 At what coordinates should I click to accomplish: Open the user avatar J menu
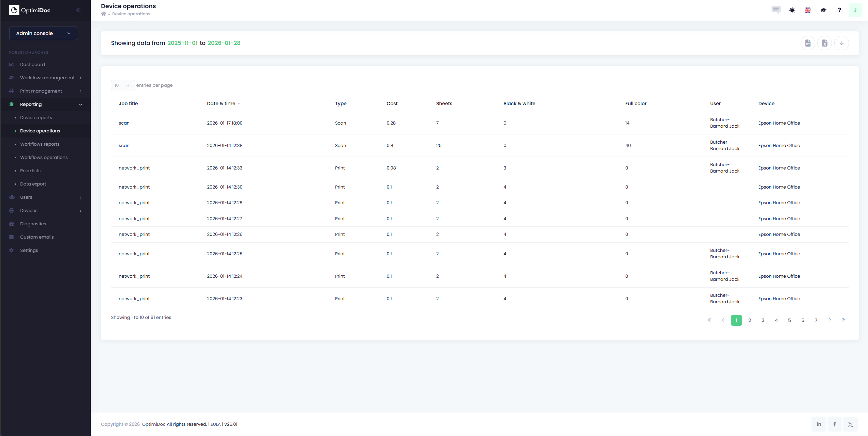click(855, 10)
